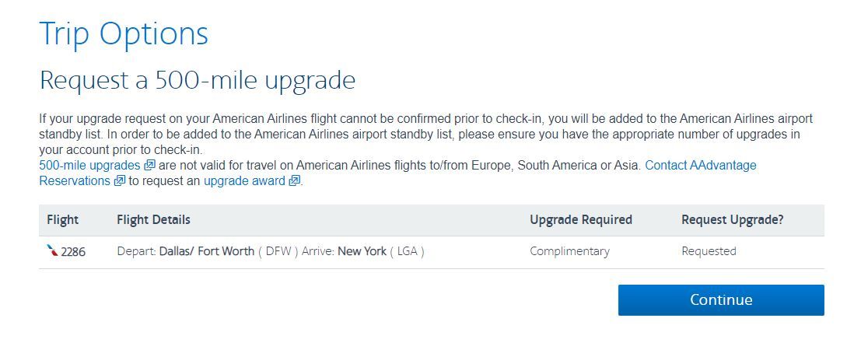Click the Continue button

coord(721,300)
